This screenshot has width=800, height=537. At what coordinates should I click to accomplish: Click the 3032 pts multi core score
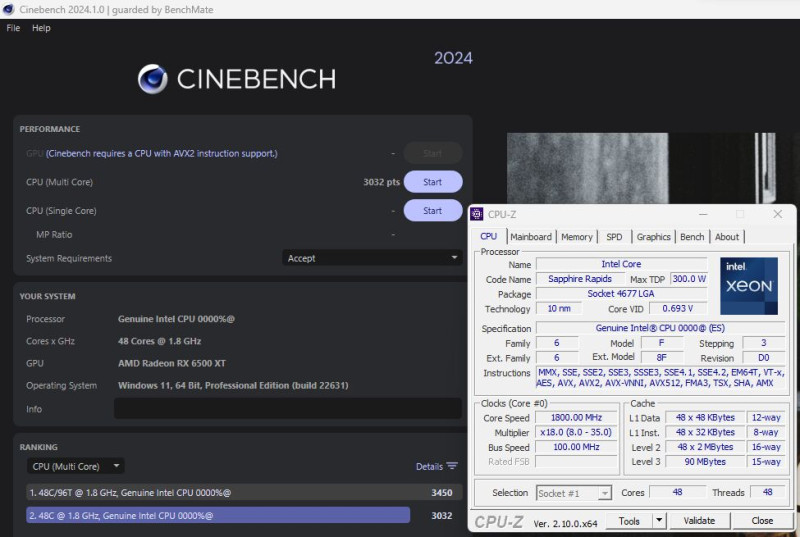click(x=381, y=182)
